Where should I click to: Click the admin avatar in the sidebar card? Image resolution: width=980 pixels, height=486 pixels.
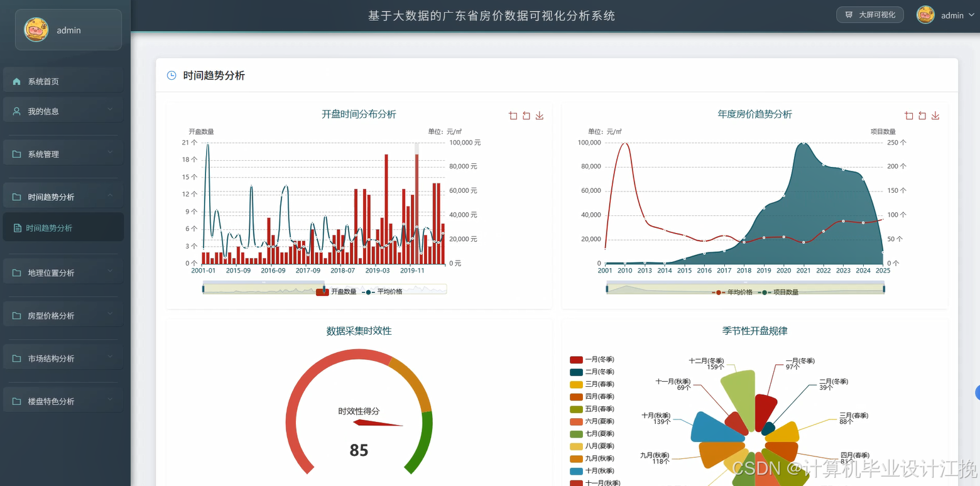[36, 30]
